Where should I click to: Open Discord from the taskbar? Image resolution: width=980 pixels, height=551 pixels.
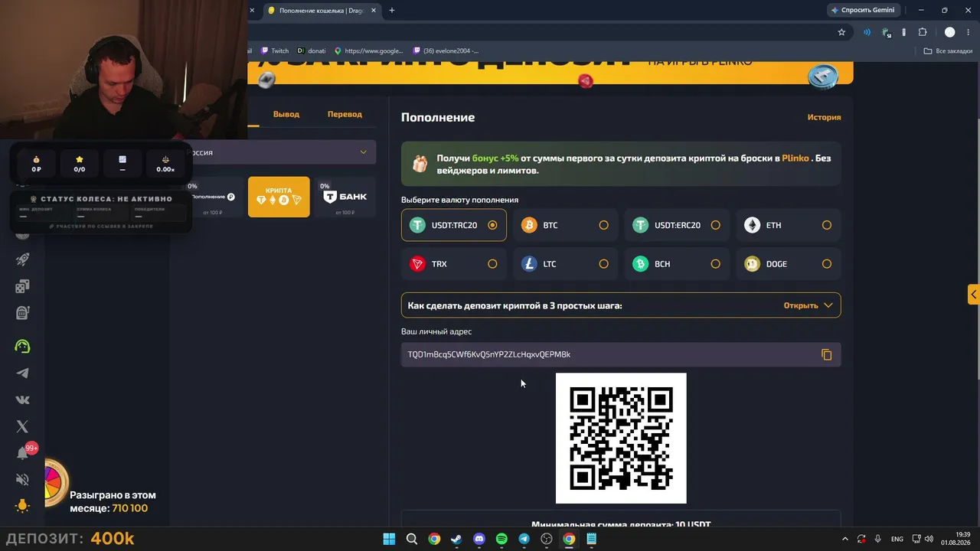tap(479, 539)
